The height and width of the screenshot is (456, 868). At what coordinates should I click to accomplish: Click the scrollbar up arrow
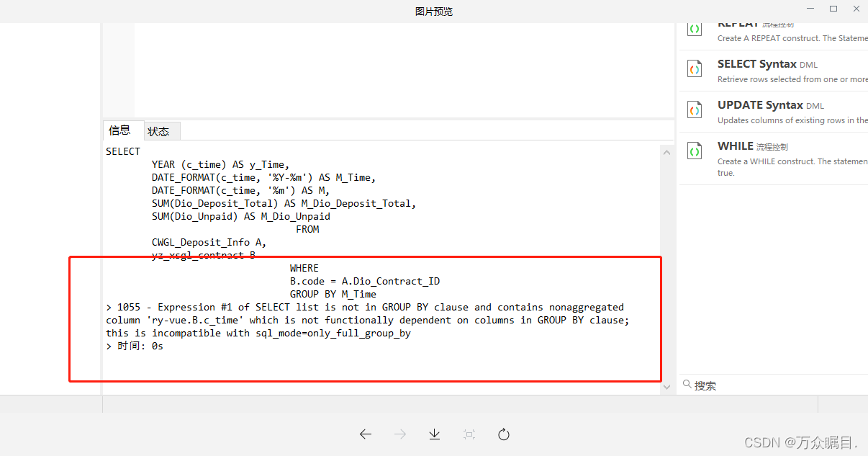coord(666,152)
